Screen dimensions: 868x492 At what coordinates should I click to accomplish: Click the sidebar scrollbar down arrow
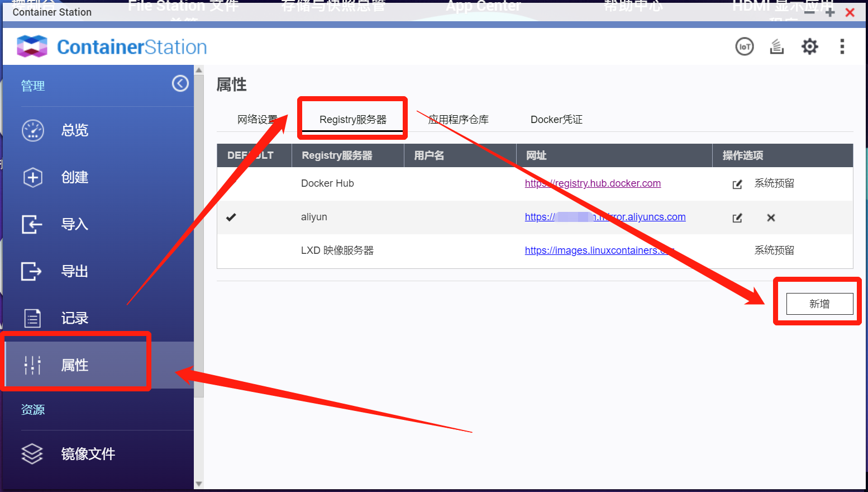pos(199,484)
